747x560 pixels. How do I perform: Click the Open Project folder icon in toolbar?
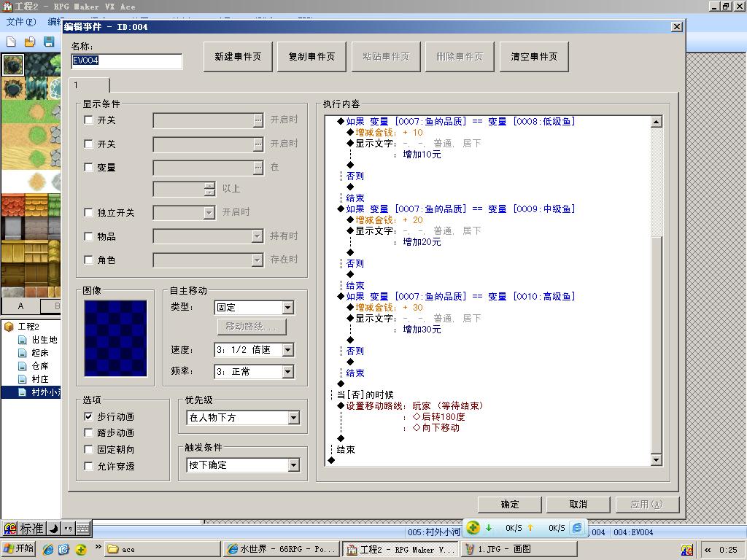29,42
